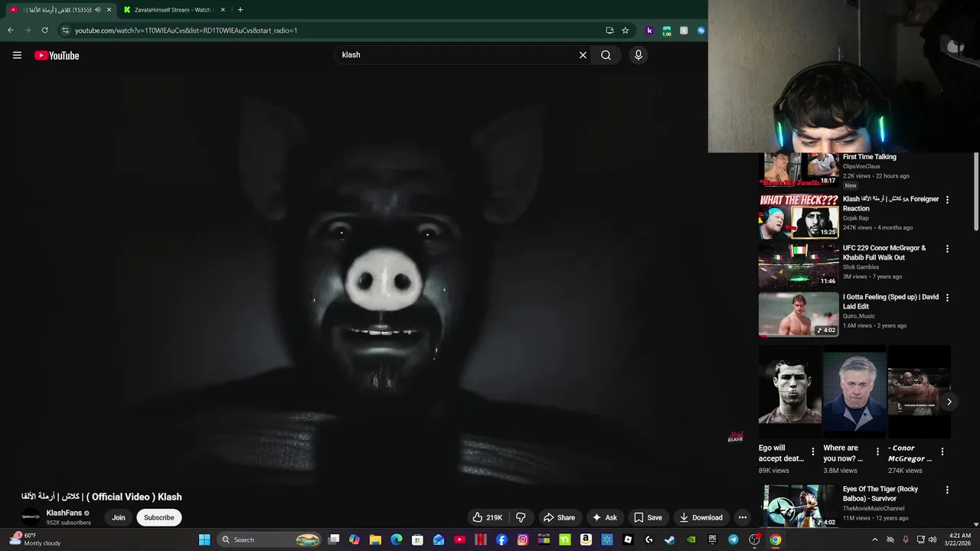Reload the current page

[44, 31]
